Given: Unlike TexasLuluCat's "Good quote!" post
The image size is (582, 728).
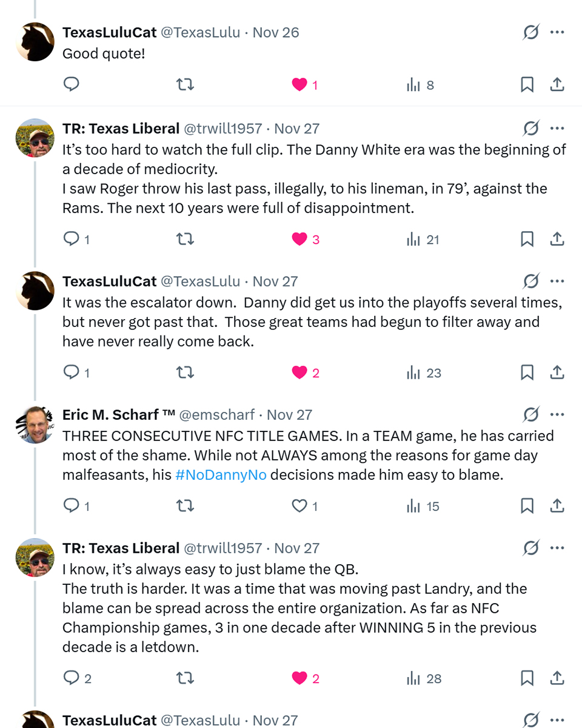Looking at the screenshot, I should pos(299,84).
